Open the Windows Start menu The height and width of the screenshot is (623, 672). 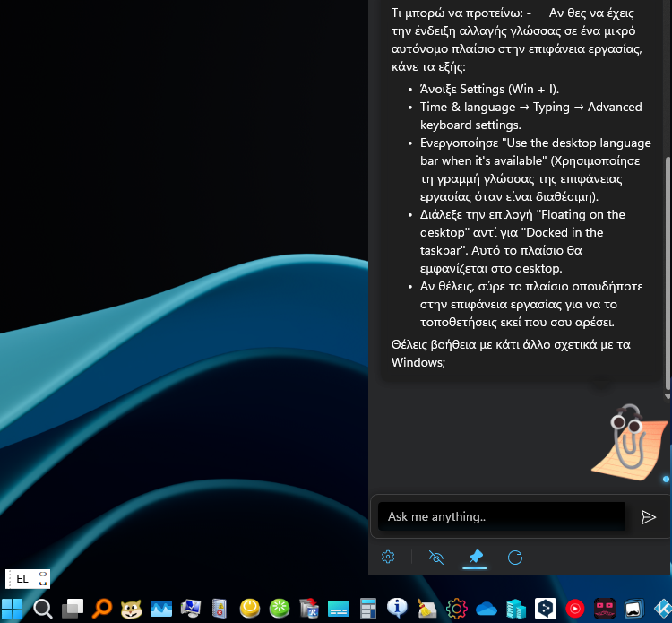click(x=13, y=609)
